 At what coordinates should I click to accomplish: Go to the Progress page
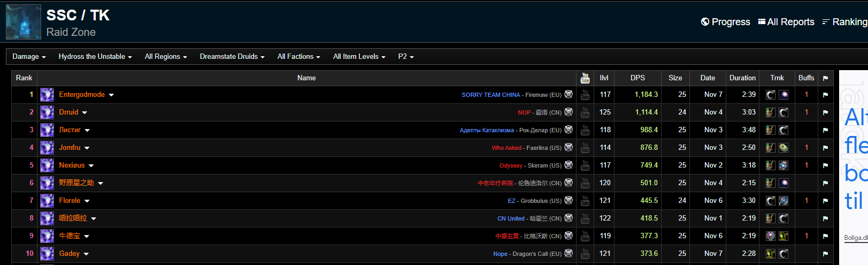coord(726,22)
